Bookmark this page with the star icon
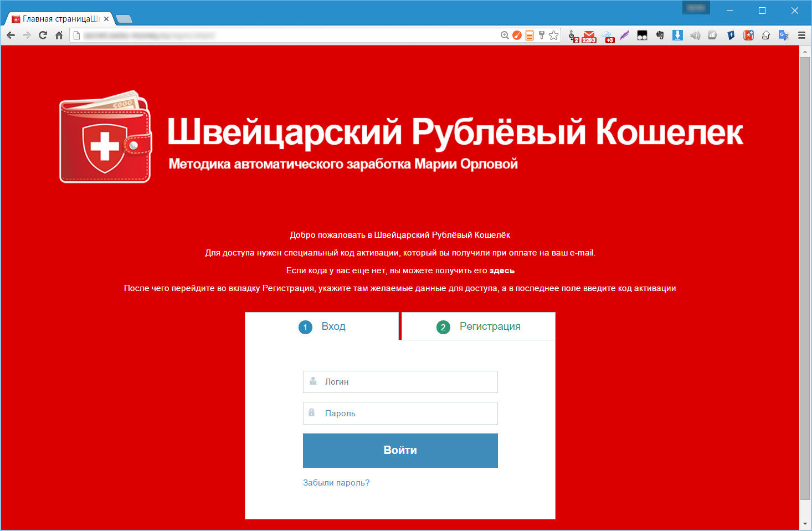The width and height of the screenshot is (812, 531). pyautogui.click(x=553, y=35)
